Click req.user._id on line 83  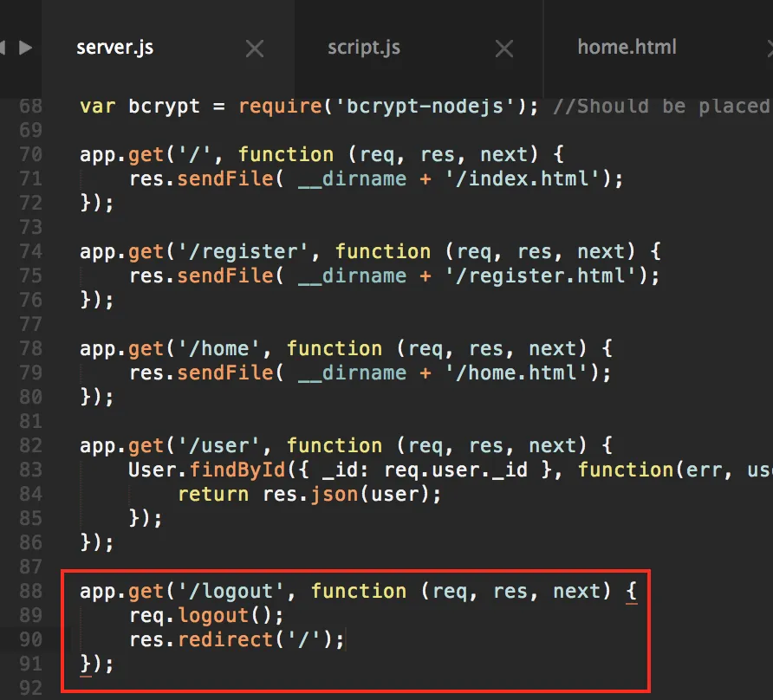click(x=456, y=470)
